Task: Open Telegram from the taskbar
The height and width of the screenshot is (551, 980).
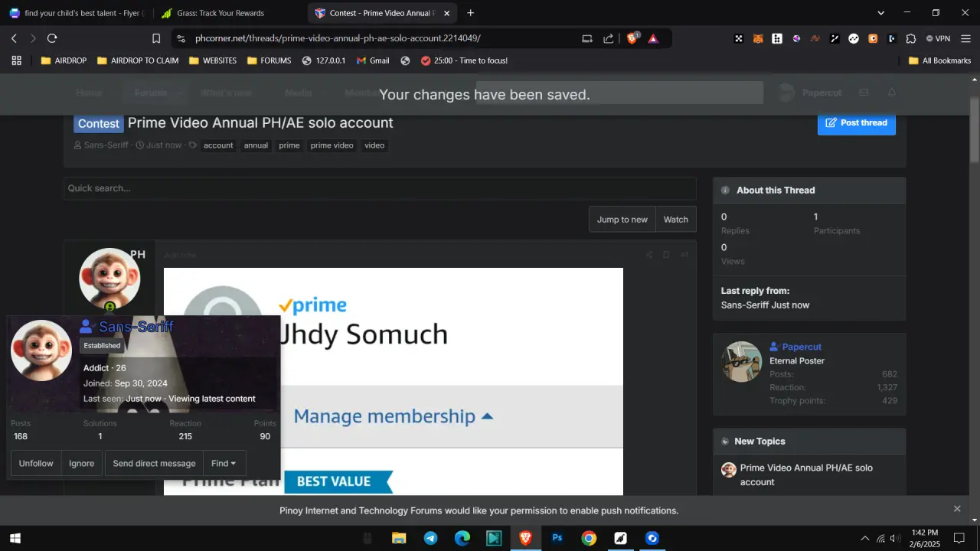Action: point(430,538)
